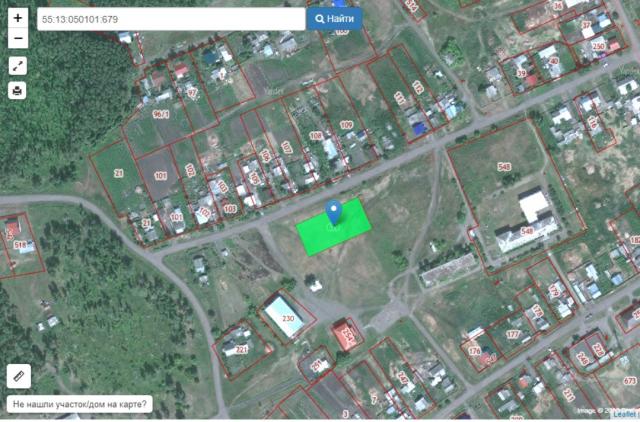Viewport: 640px width, 422px height.
Task: Select parcel labeled 40
Action: click(554, 61)
